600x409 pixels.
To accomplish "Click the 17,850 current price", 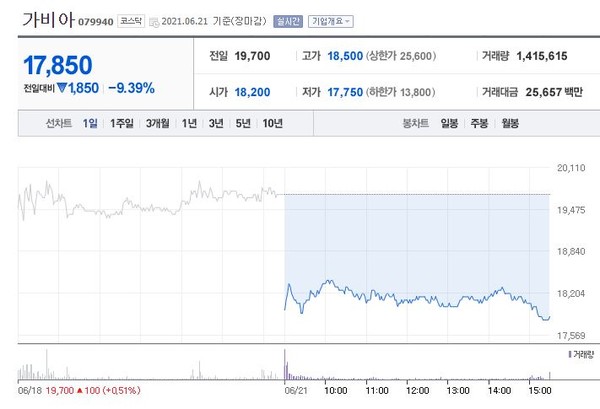I will click(x=57, y=65).
